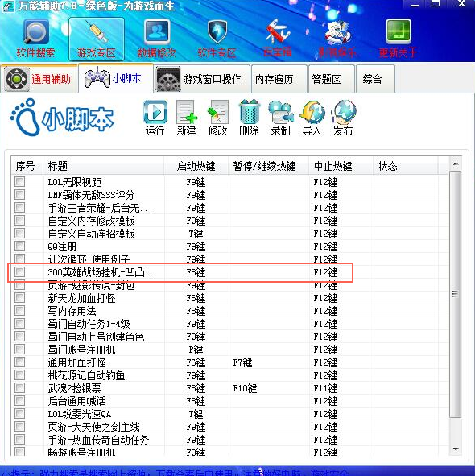Tick the 自定义自动连招模板 checkbox
The image size is (475, 476).
[20, 234]
